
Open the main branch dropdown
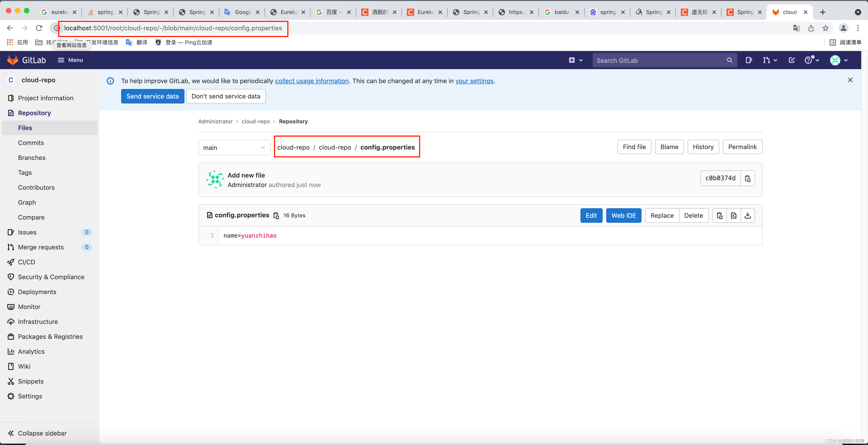pos(234,148)
